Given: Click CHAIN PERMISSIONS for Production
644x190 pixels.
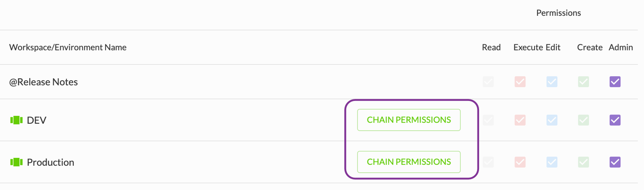Looking at the screenshot, I should pos(409,162).
